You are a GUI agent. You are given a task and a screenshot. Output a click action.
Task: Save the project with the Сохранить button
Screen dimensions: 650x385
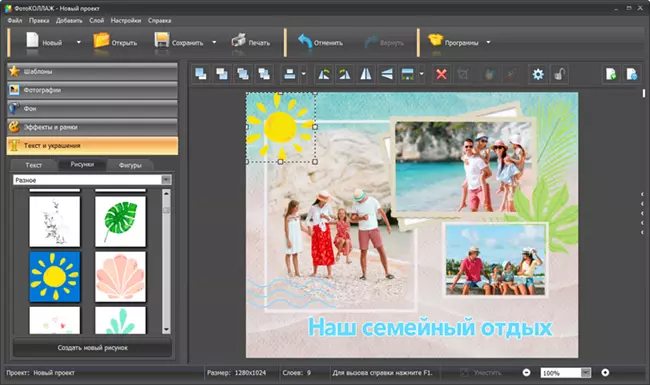[179, 42]
